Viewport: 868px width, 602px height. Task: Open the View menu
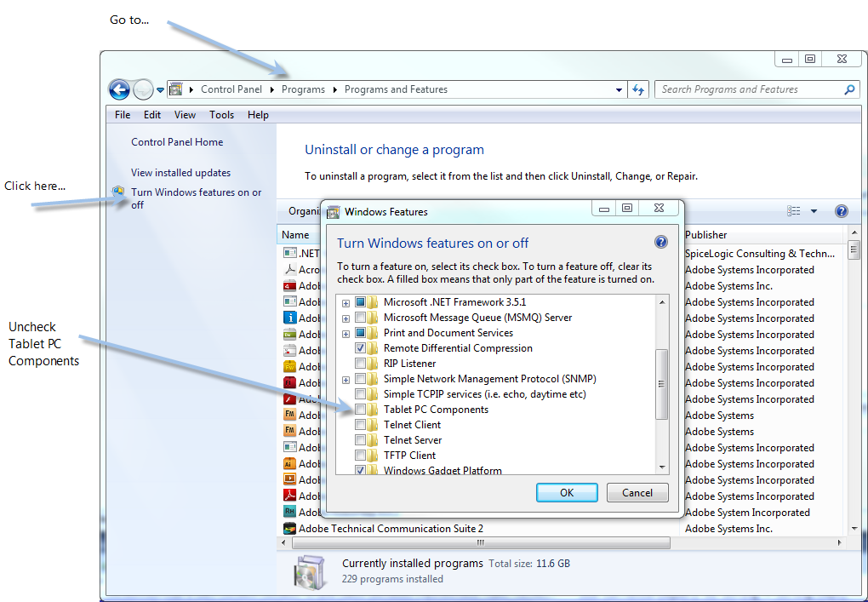coord(185,115)
